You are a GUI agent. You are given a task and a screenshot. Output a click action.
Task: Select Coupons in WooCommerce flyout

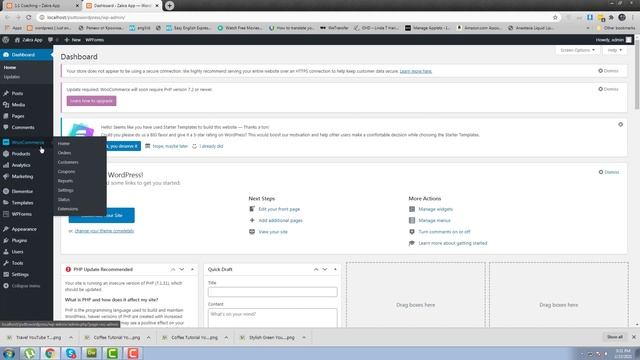(x=67, y=171)
